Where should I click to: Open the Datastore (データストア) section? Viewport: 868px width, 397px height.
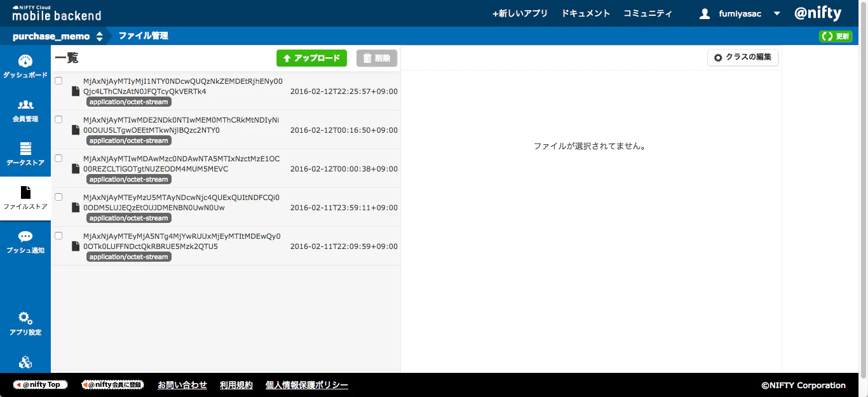(x=25, y=154)
